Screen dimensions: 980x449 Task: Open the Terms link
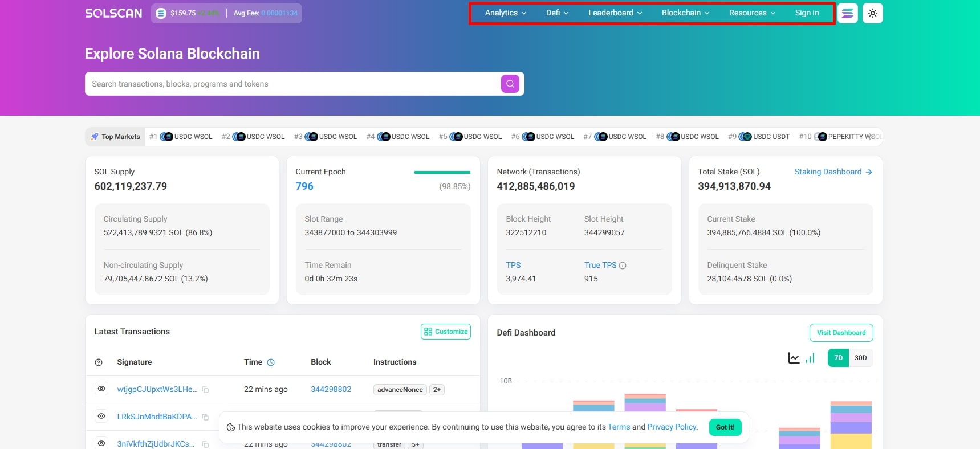[x=619, y=427]
